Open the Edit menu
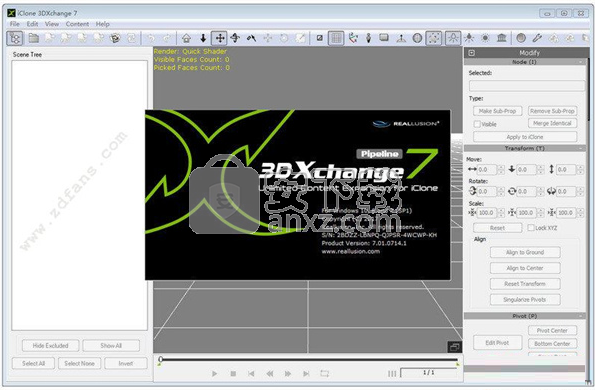Image resolution: width=595 pixels, height=392 pixels. [32, 24]
